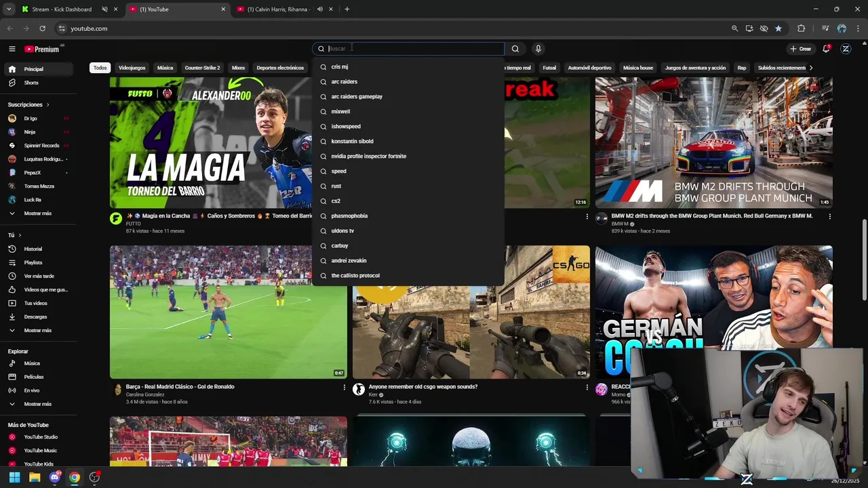
Task: Open Spinnin' Records subscription
Action: 37,146
